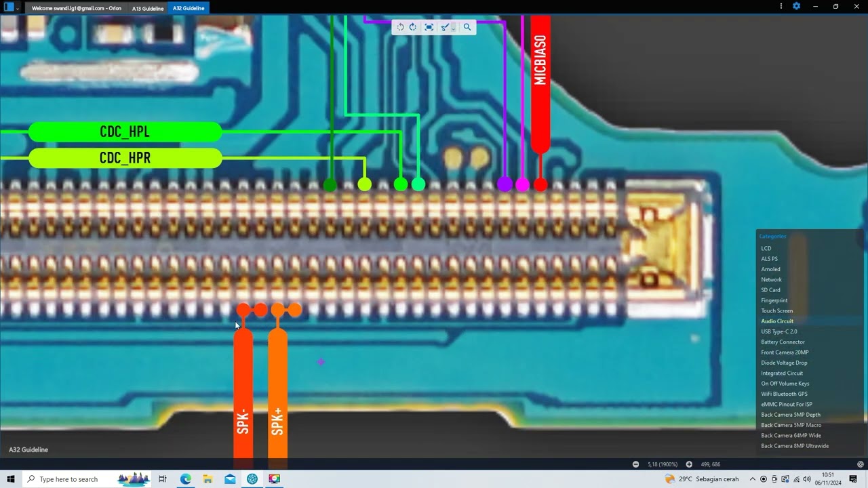Open the search magnifier tool
This screenshot has width=868, height=488.
click(467, 27)
